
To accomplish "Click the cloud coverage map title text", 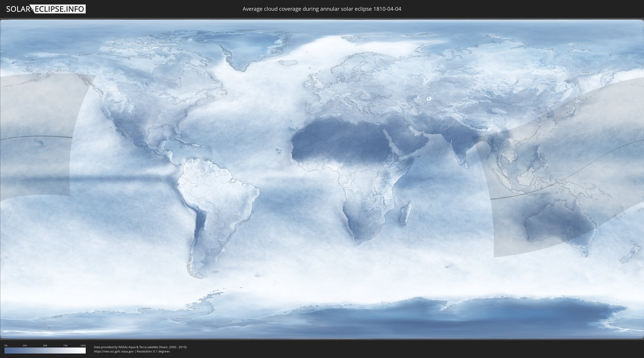I will (322, 9).
